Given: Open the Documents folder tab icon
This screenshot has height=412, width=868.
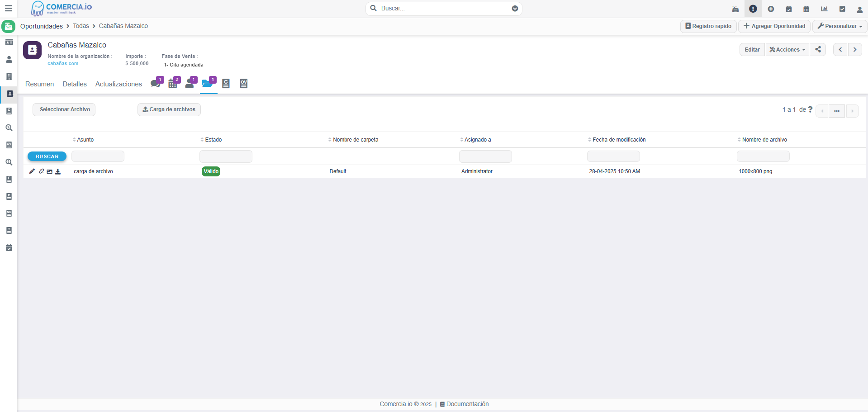Looking at the screenshot, I should (208, 84).
